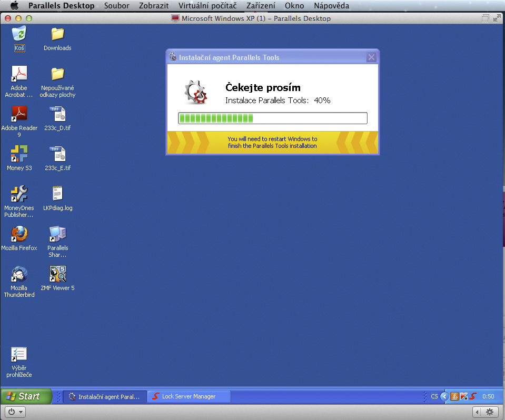
Task: Click the orange tray icon beside the chevron
Action: pyautogui.click(x=454, y=396)
